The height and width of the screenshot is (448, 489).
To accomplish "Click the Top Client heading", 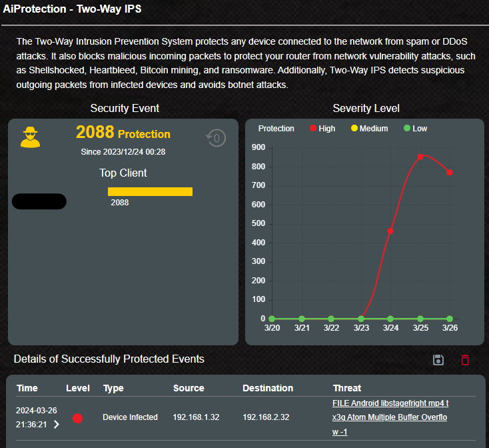I will (x=123, y=173).
